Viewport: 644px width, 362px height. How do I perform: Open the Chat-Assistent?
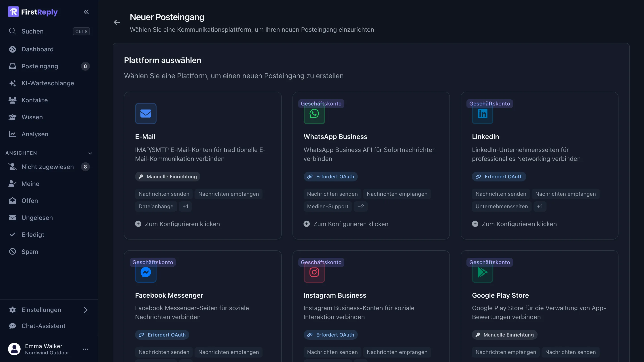pos(49,326)
